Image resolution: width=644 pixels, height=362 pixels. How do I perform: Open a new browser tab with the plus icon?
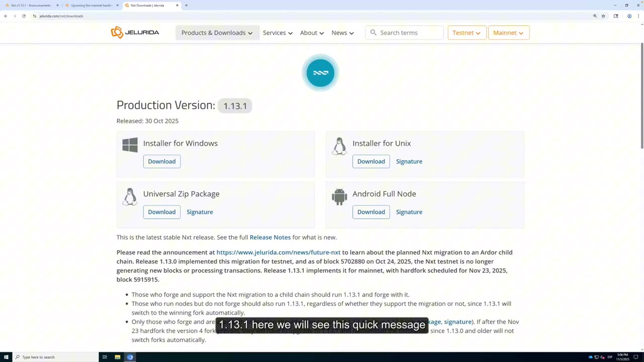(186, 6)
